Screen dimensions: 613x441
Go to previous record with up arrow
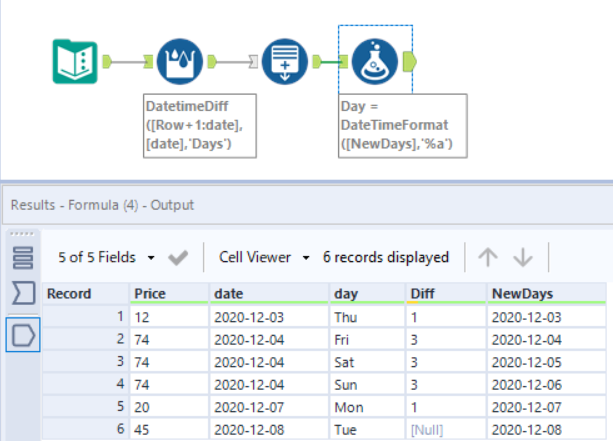click(x=488, y=257)
